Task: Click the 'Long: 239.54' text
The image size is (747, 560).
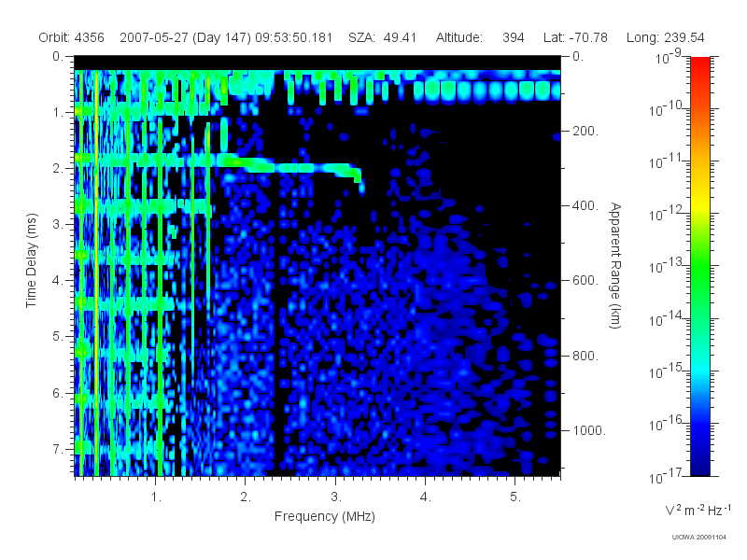Action: (665, 37)
